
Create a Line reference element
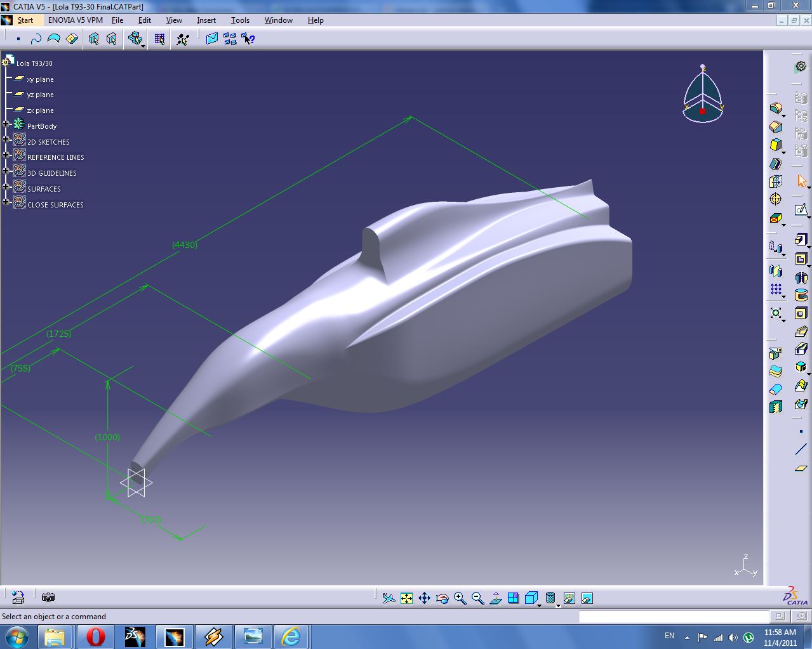click(801, 450)
